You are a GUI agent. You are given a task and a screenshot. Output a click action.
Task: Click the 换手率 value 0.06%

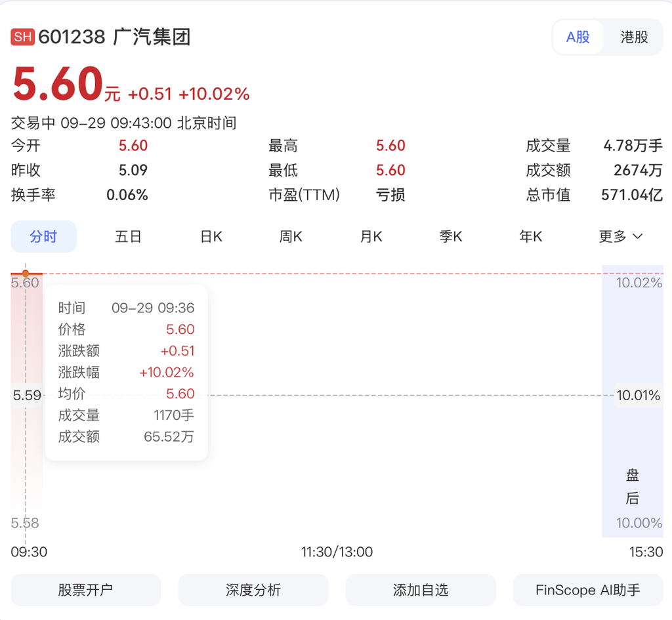pos(127,195)
